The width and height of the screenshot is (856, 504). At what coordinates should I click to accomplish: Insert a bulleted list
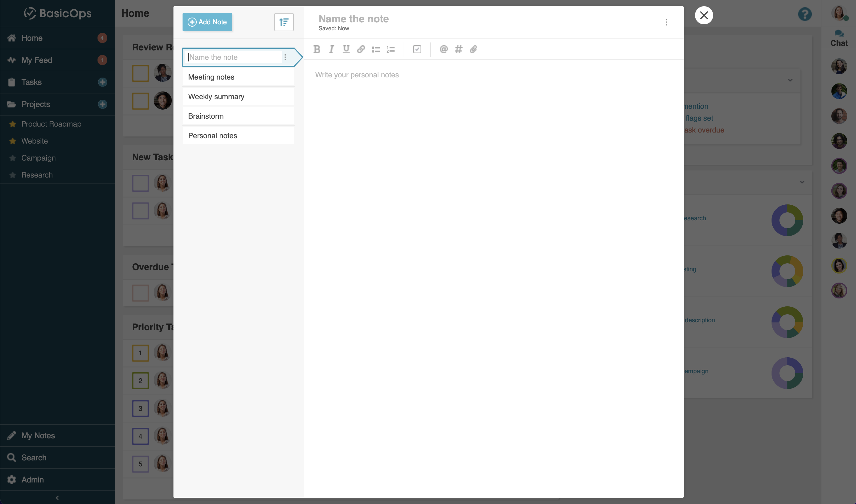(x=376, y=50)
